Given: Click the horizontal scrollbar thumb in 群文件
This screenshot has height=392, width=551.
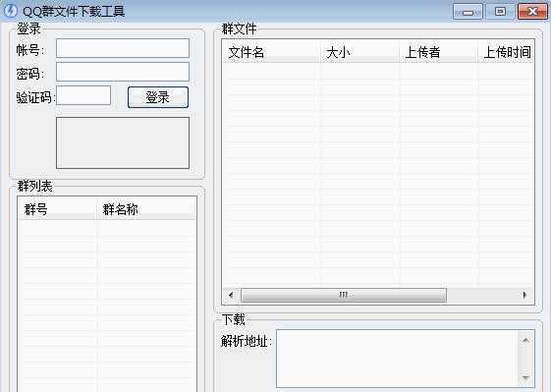Looking at the screenshot, I should (x=344, y=295).
